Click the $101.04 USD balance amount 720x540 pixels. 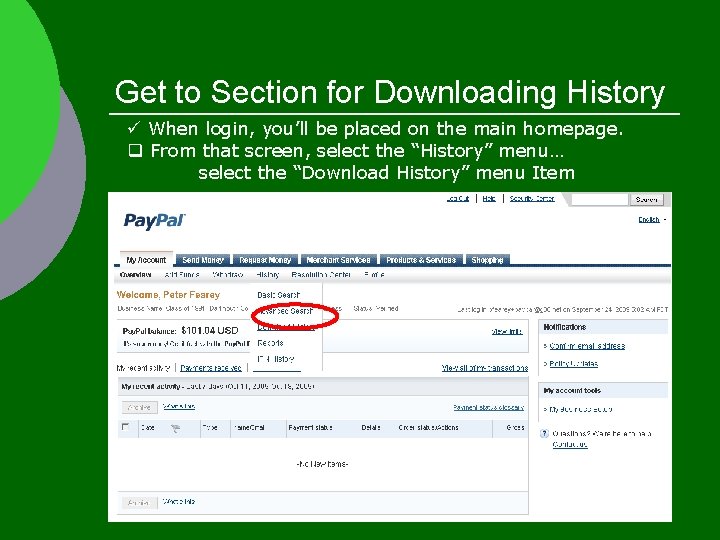point(210,330)
